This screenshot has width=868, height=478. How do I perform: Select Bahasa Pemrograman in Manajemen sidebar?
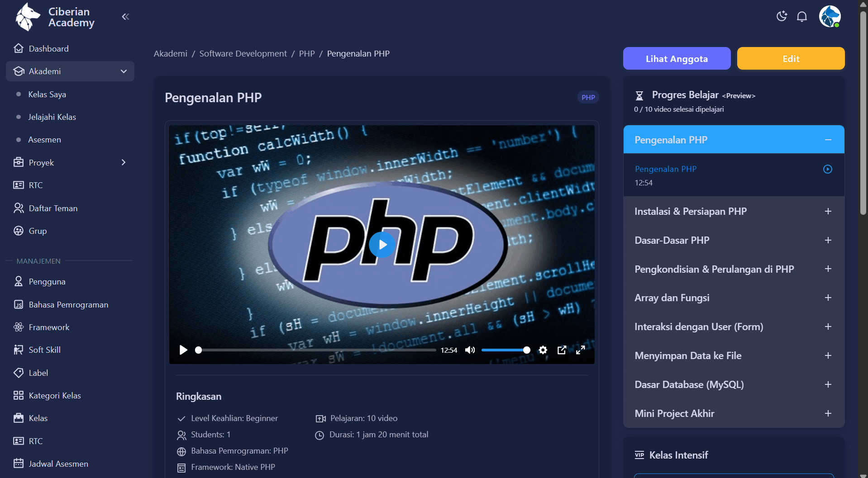[68, 304]
